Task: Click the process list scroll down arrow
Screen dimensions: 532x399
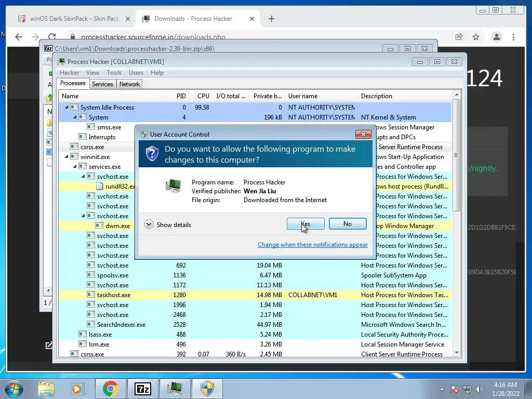Action: [x=457, y=353]
